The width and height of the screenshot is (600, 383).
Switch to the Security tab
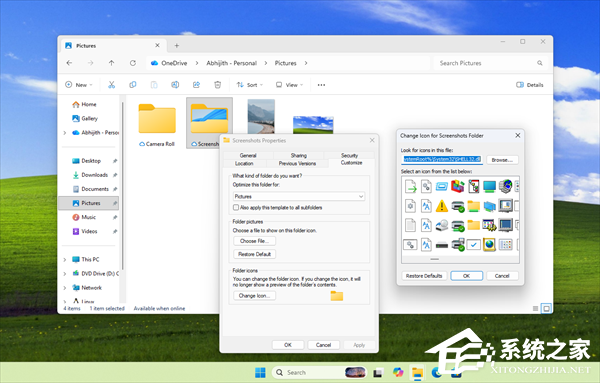349,155
